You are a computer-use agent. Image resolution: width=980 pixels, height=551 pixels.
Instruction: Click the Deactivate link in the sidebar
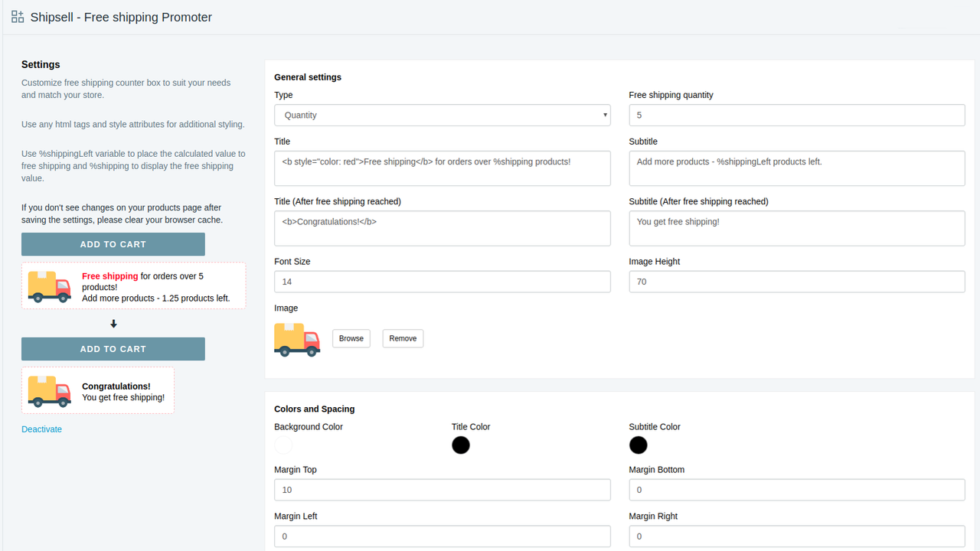(41, 429)
